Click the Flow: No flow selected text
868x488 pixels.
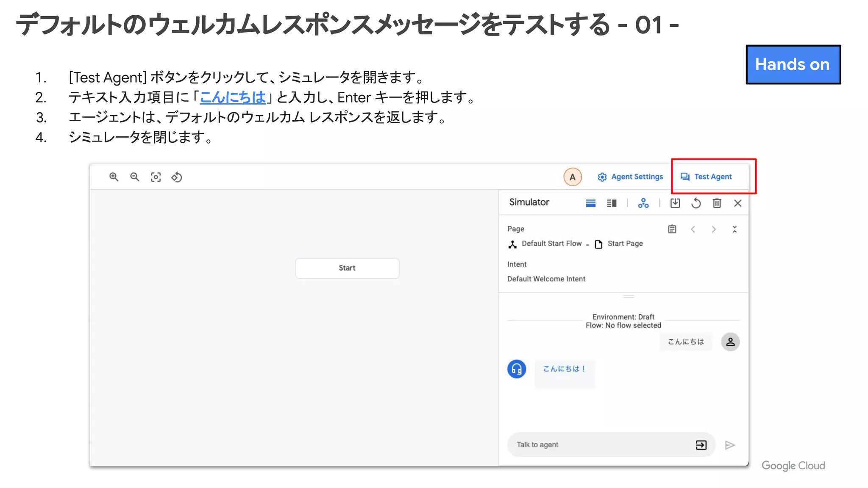pyautogui.click(x=623, y=325)
